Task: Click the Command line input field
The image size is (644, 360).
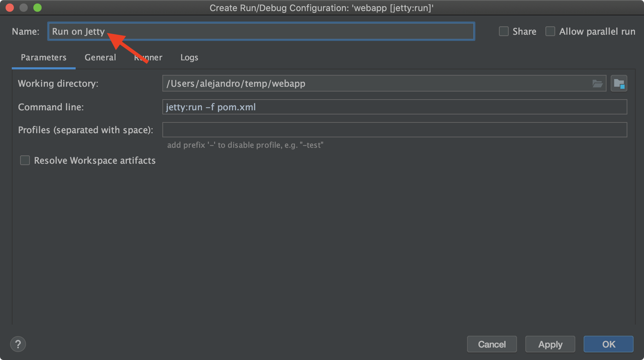Action: [395, 107]
